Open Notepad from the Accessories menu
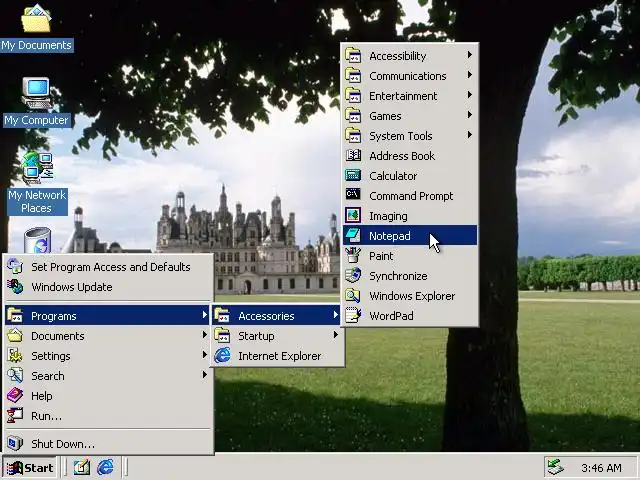The height and width of the screenshot is (480, 640). coord(410,236)
